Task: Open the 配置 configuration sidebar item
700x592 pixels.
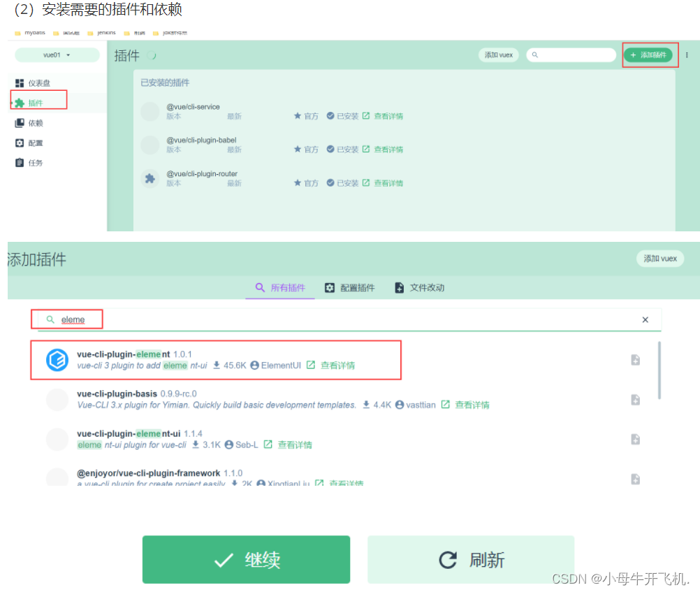Action: pos(29,143)
